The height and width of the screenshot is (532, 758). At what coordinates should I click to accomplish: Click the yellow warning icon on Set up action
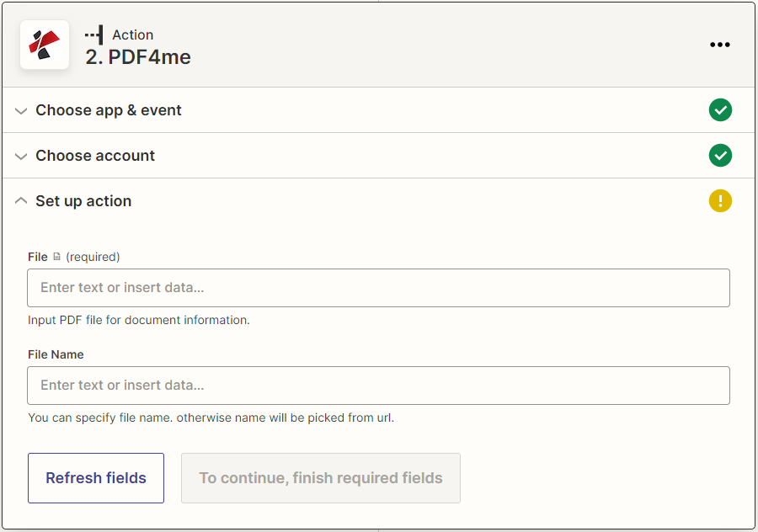[x=720, y=201]
